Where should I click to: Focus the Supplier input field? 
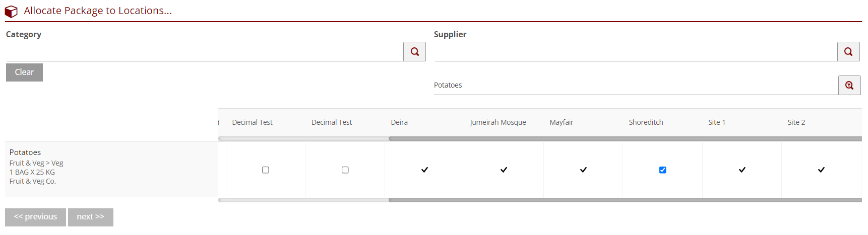pos(635,52)
